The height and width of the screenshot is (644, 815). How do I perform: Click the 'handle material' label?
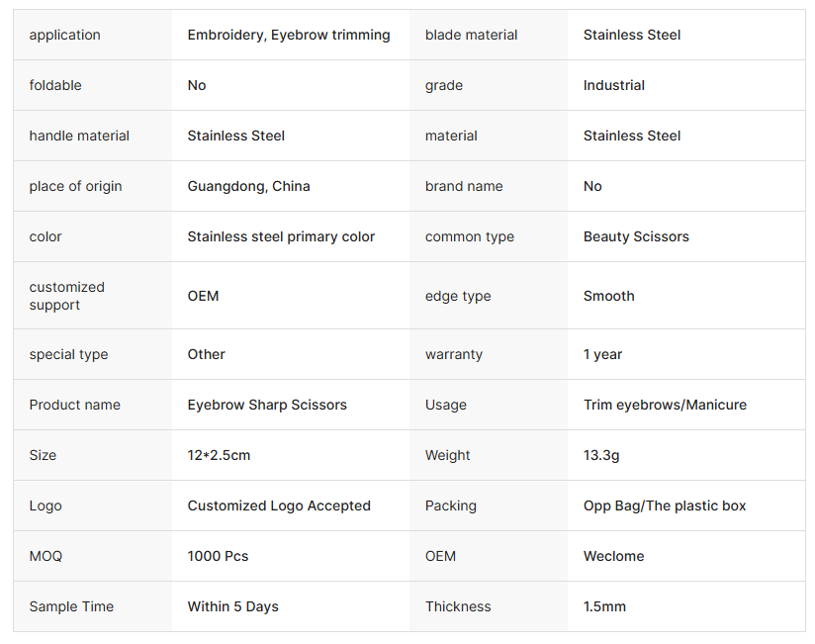(x=79, y=136)
